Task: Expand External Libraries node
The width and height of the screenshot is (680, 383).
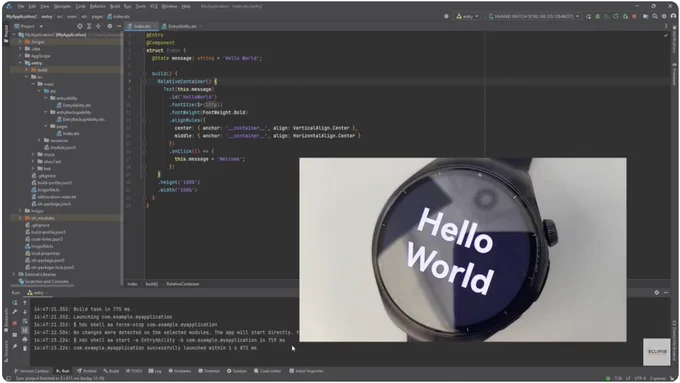Action: click(14, 275)
